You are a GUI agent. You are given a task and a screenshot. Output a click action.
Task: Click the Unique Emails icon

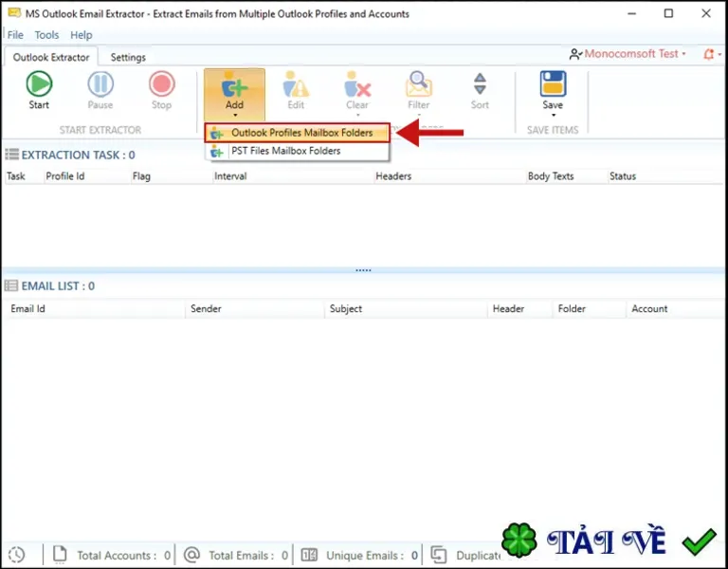(x=309, y=555)
